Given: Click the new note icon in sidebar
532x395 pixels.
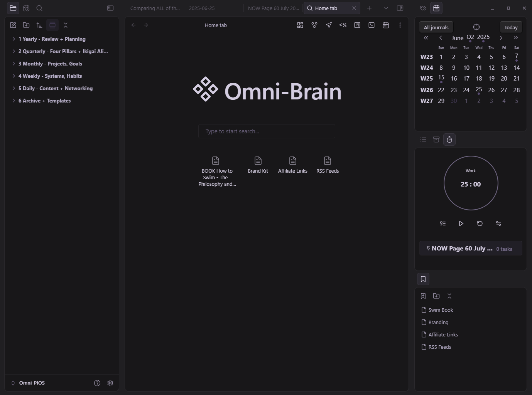Looking at the screenshot, I should [x=13, y=25].
